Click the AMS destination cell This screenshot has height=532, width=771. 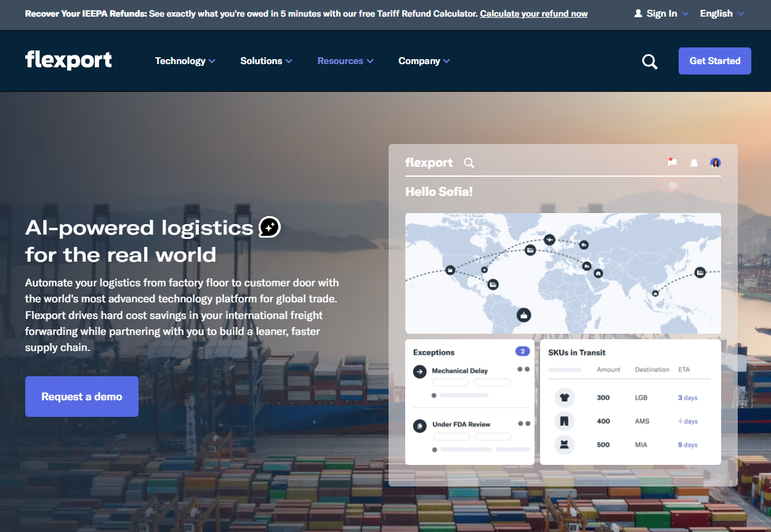pos(642,421)
